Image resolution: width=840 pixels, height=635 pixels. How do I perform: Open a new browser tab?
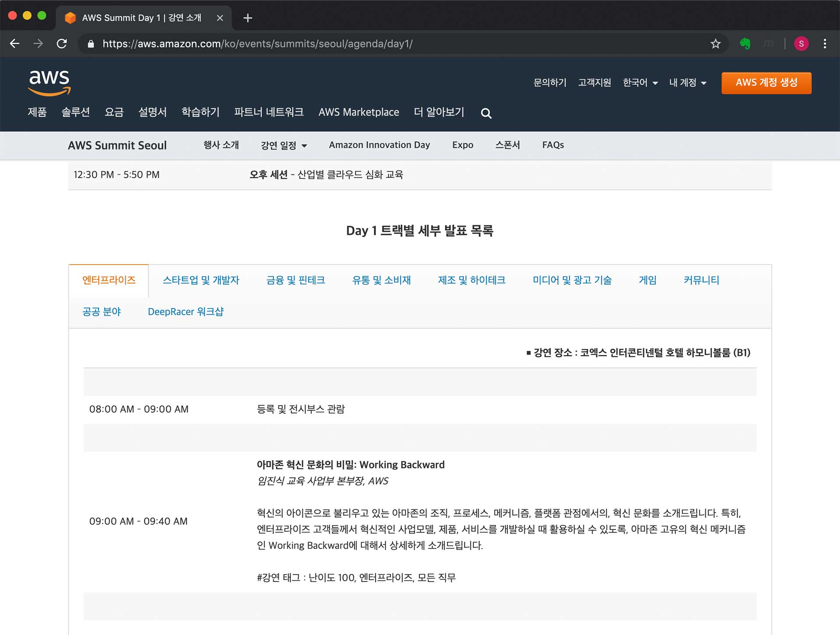(248, 18)
